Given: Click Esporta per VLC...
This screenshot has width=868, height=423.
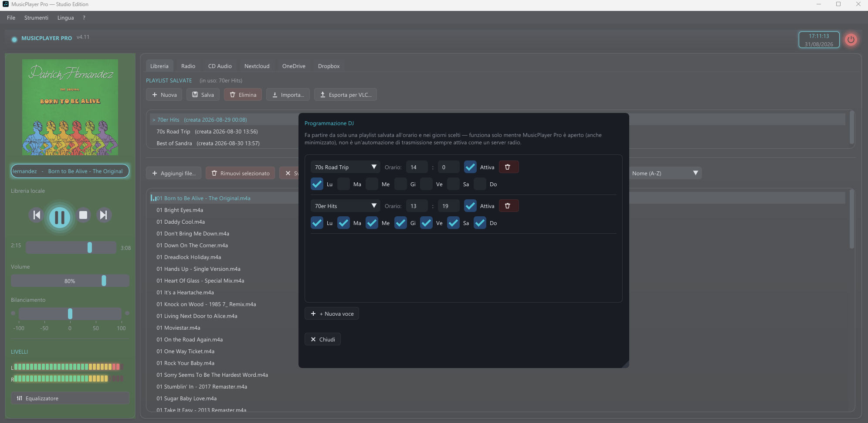Looking at the screenshot, I should (346, 95).
